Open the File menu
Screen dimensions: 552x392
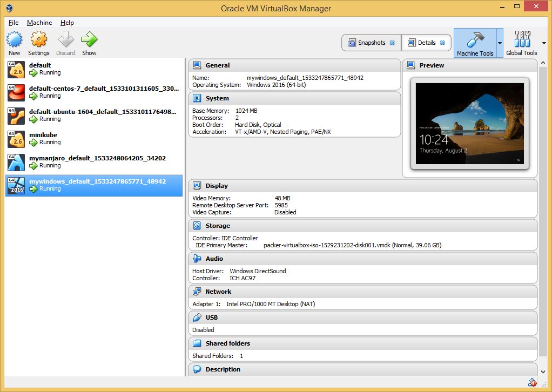click(14, 23)
